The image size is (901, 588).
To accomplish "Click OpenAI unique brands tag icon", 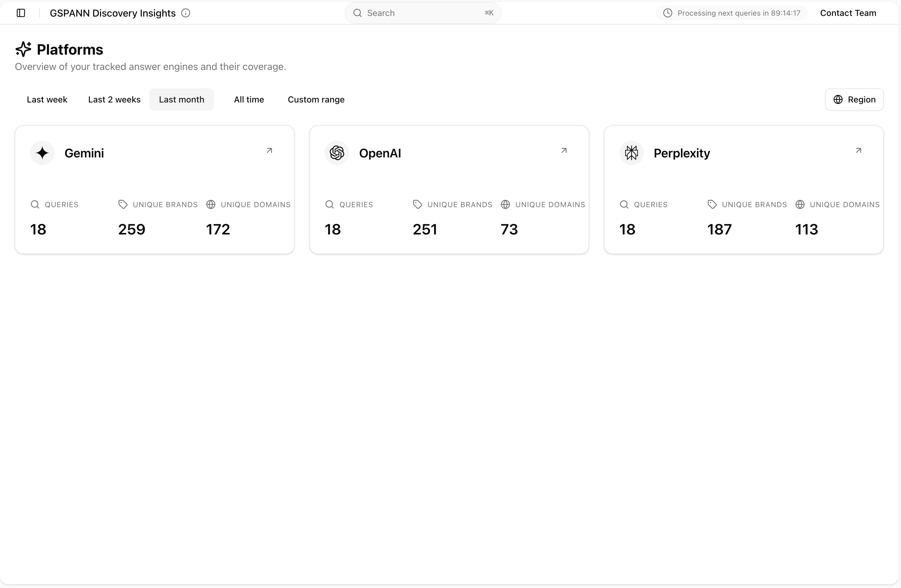I will tap(417, 204).
